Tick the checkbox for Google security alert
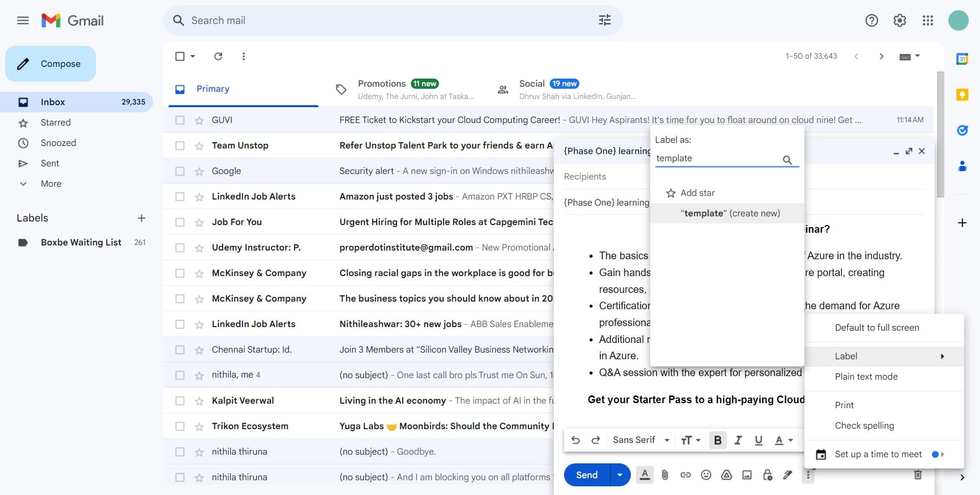Screen dimensions: 980x495 (180, 171)
